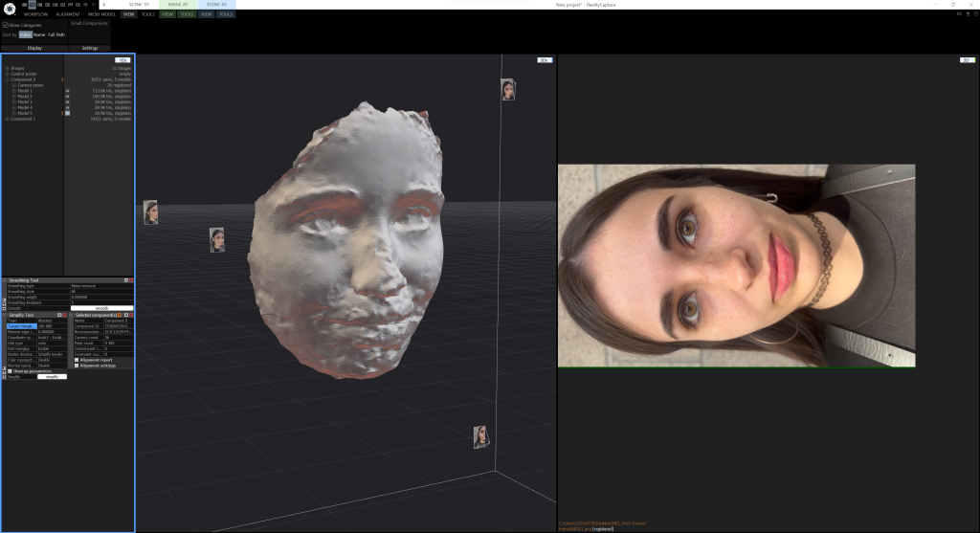Toggle visibility eye of Model 2

68,97
